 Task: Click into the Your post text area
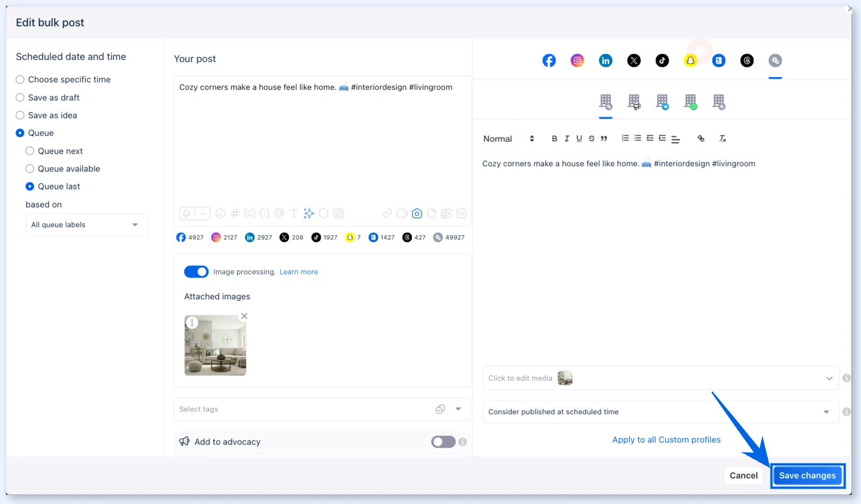(x=322, y=142)
